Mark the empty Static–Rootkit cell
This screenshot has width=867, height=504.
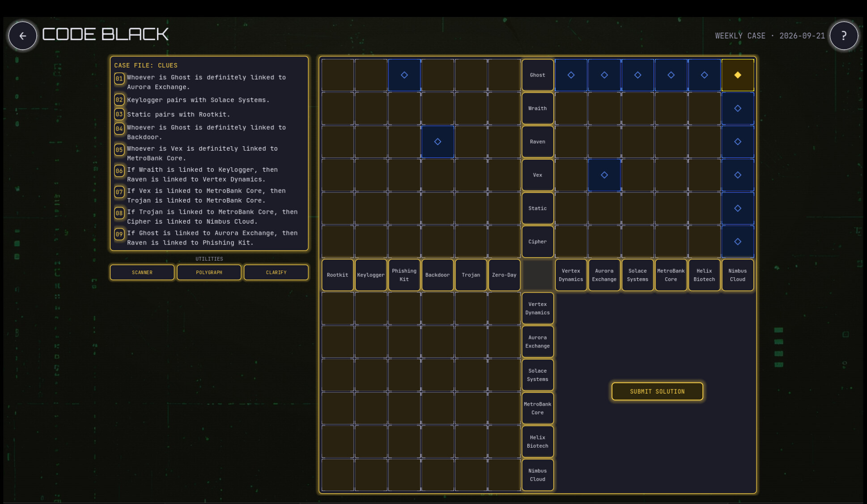point(338,208)
